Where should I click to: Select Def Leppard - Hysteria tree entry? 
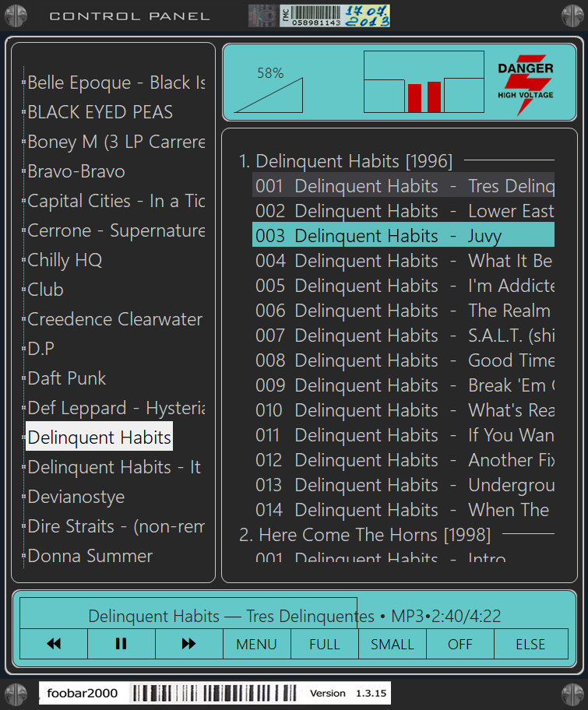coord(116,408)
